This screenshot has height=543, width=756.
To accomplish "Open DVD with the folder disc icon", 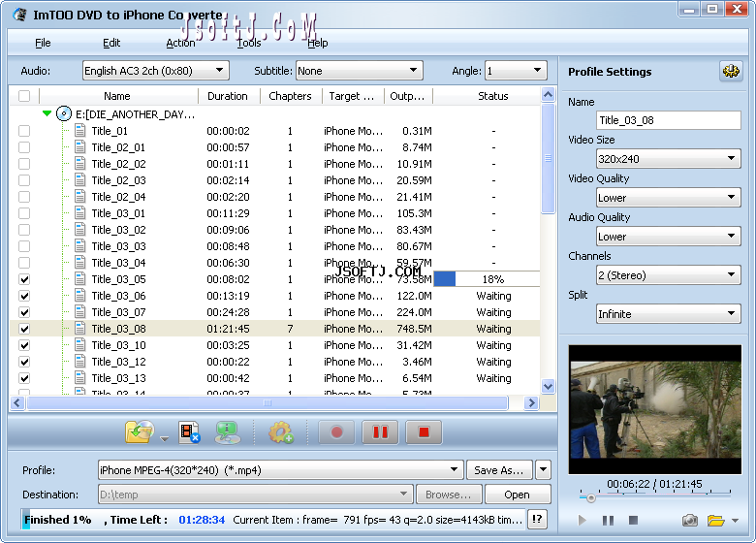I will 140,431.
